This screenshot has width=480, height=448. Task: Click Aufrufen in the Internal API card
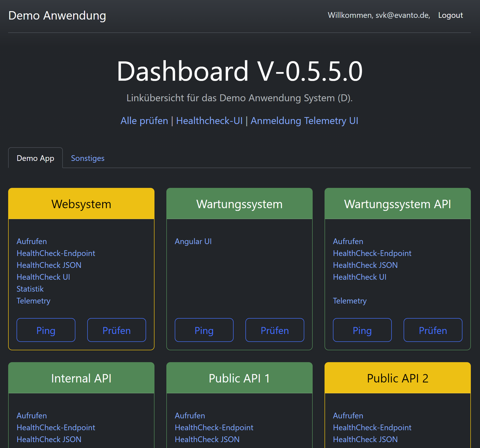click(x=32, y=416)
